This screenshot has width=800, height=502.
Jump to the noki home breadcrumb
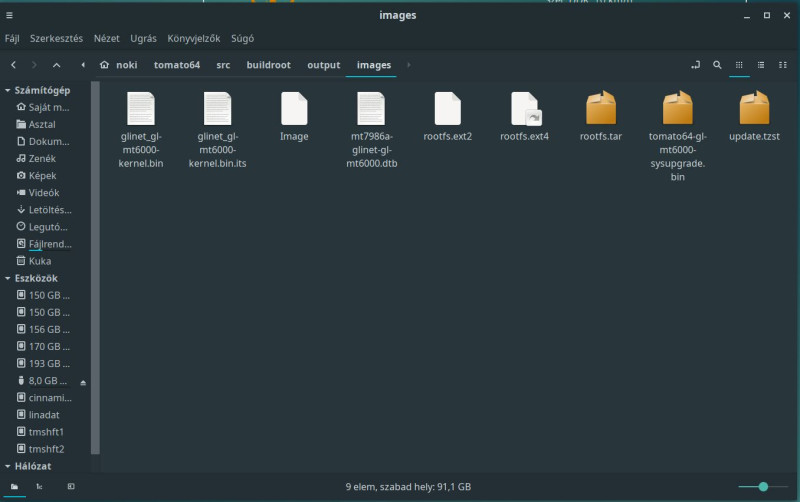point(119,65)
